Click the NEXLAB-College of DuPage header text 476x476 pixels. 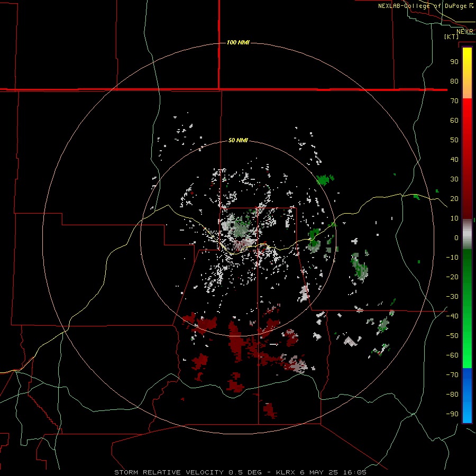(426, 6)
